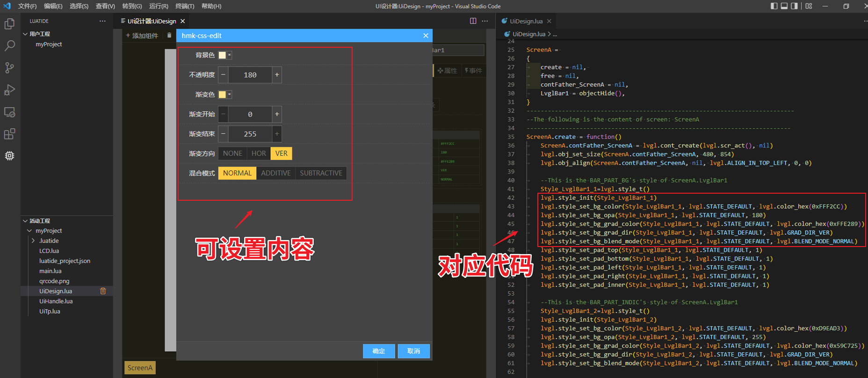The height and width of the screenshot is (378, 868).
Task: Confirm with the 确定 button
Action: [379, 351]
